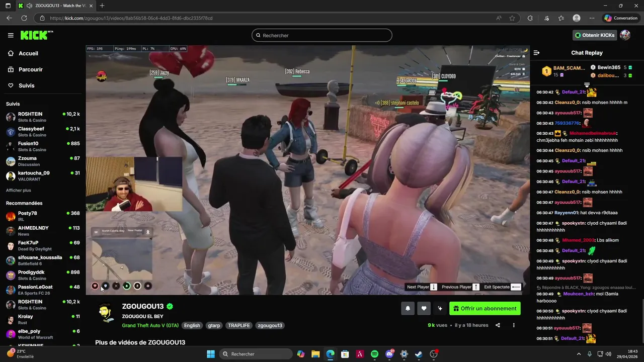The width and height of the screenshot is (644, 362).
Task: Open recommended channel PassionLeGoat
Action: click(43, 290)
